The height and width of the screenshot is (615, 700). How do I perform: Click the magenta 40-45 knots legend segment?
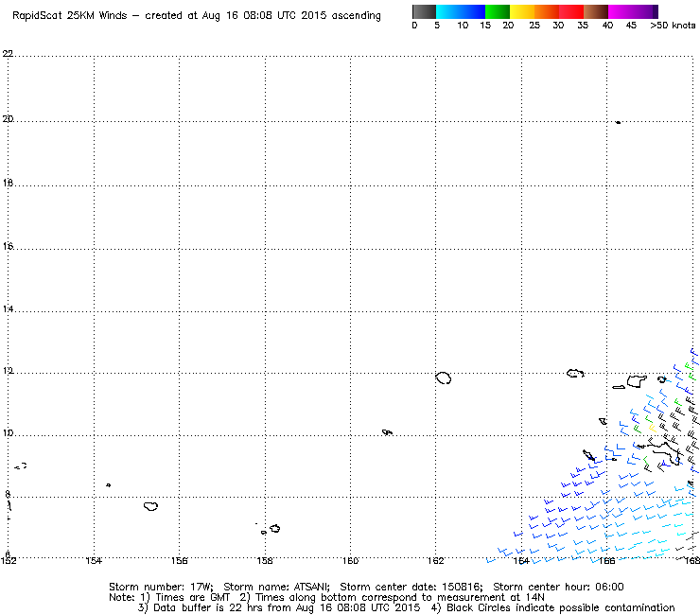pyautogui.click(x=630, y=11)
